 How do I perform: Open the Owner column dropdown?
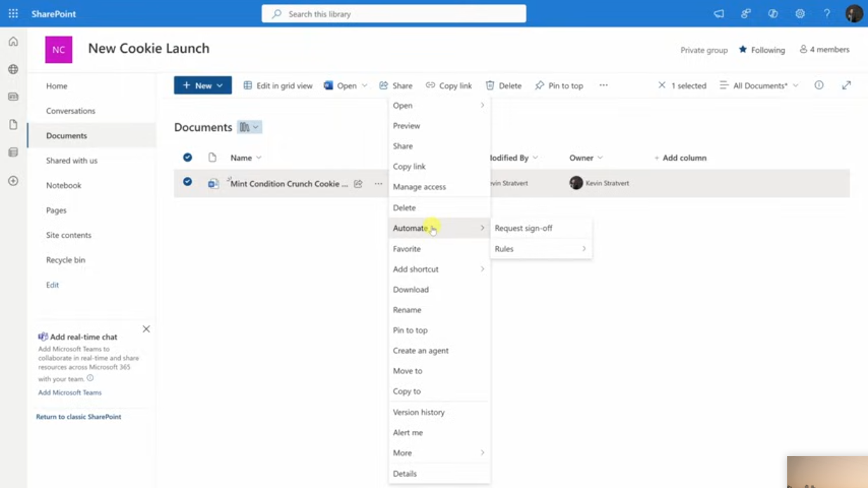coord(600,158)
